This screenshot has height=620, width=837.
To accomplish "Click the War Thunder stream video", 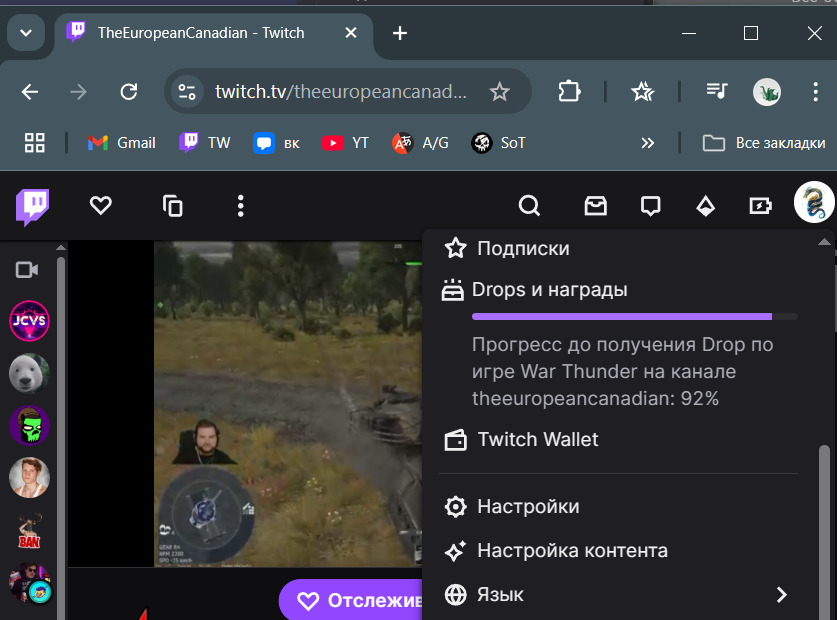I will (x=288, y=404).
